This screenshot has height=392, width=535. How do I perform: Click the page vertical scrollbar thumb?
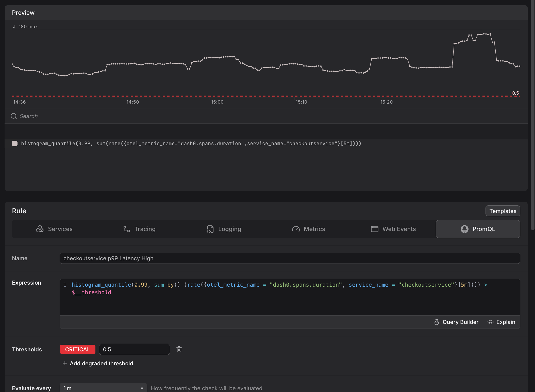point(533,115)
